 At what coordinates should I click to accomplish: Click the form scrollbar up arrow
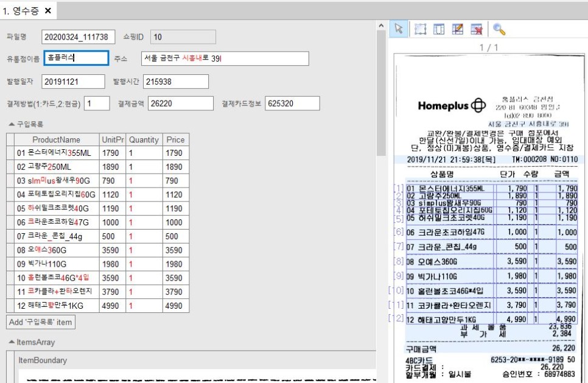[x=381, y=26]
